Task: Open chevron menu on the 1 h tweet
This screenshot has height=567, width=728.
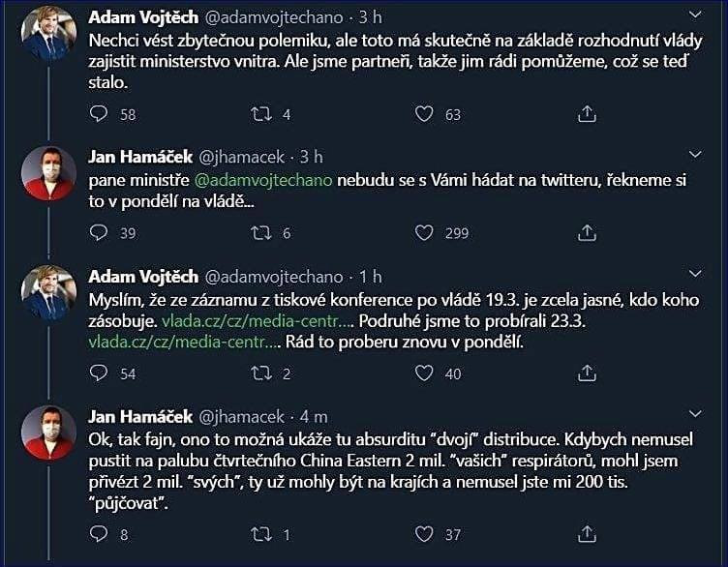Action: [695, 274]
